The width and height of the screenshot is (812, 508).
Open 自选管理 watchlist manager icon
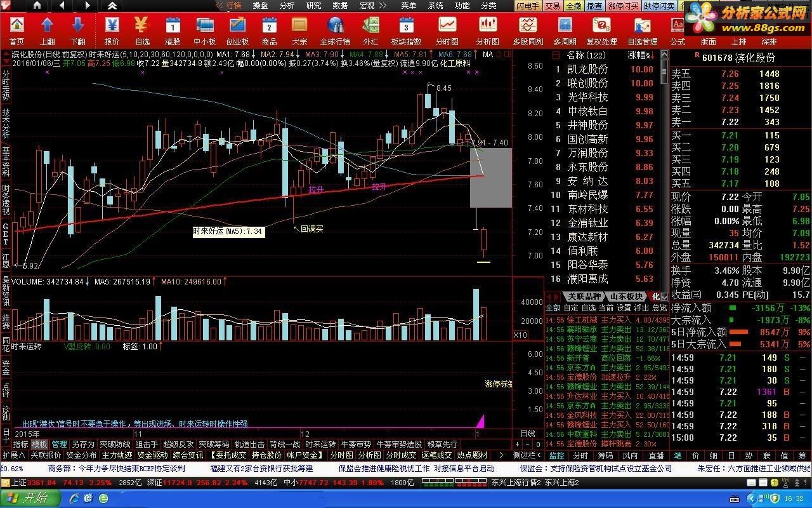pyautogui.click(x=642, y=30)
